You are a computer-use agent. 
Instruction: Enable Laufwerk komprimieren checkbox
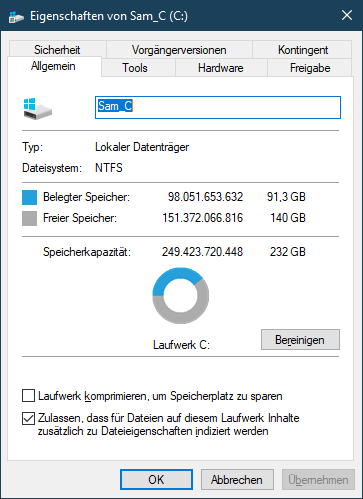29,396
